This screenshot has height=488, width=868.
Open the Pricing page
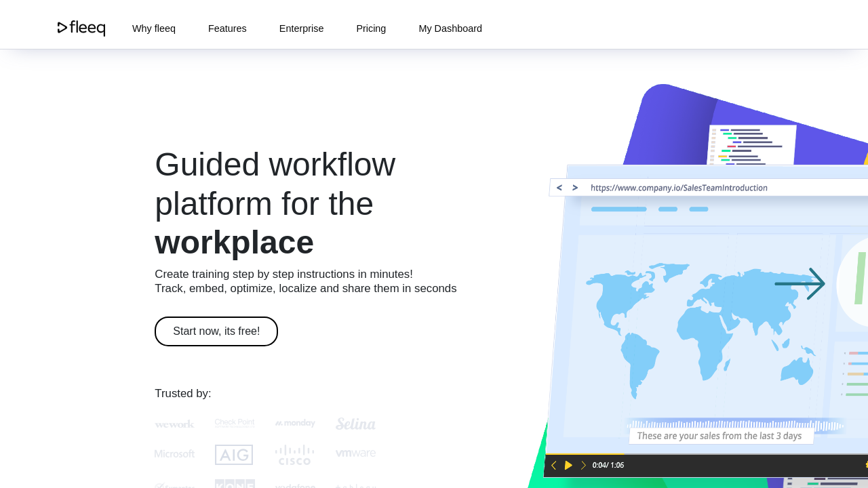pos(371,28)
